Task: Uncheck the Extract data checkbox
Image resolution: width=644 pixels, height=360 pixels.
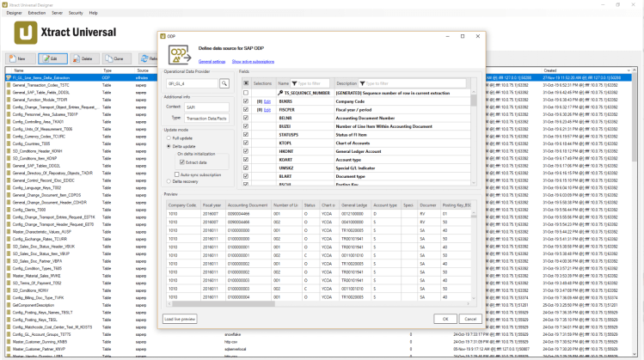Action: [x=182, y=162]
